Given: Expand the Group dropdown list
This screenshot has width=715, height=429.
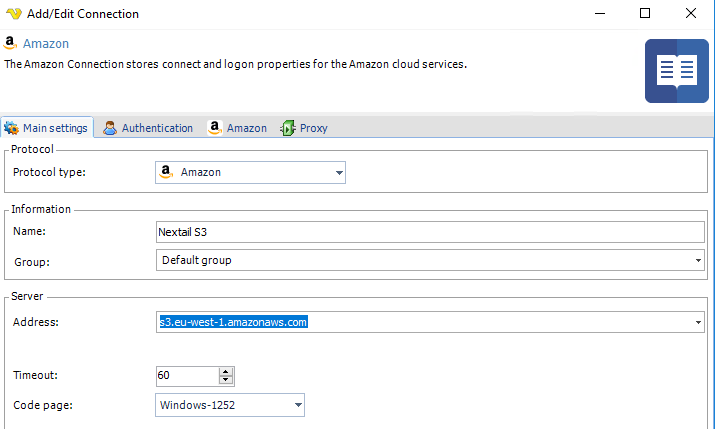Looking at the screenshot, I should coord(698,260).
